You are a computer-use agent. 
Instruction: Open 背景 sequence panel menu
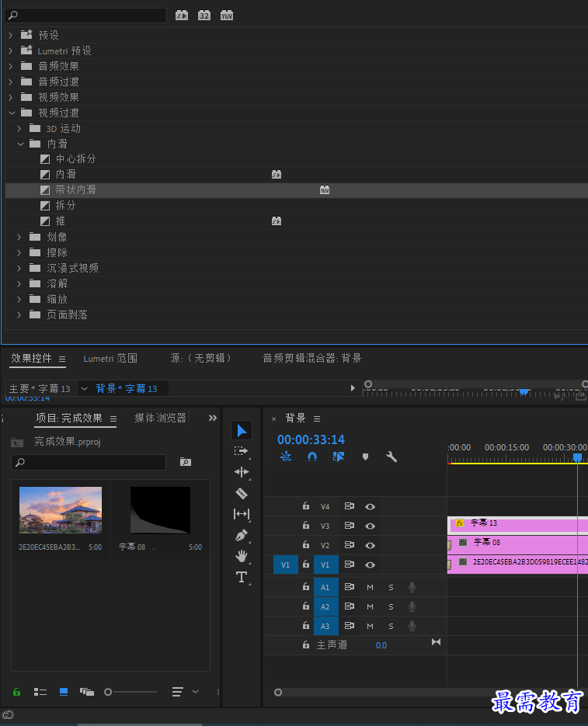pyautogui.click(x=317, y=419)
